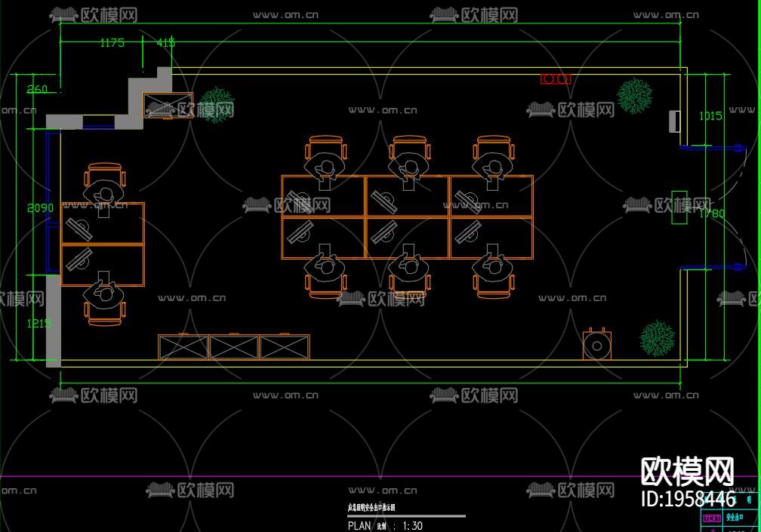Select the red emergency exit sign symbol
Image resolution: width=761 pixels, height=532 pixels.
556,78
